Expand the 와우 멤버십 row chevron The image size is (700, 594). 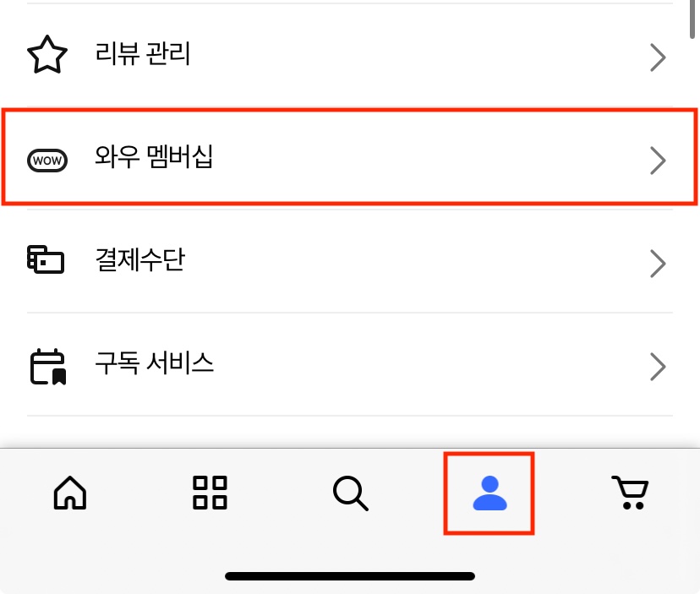pos(658,161)
